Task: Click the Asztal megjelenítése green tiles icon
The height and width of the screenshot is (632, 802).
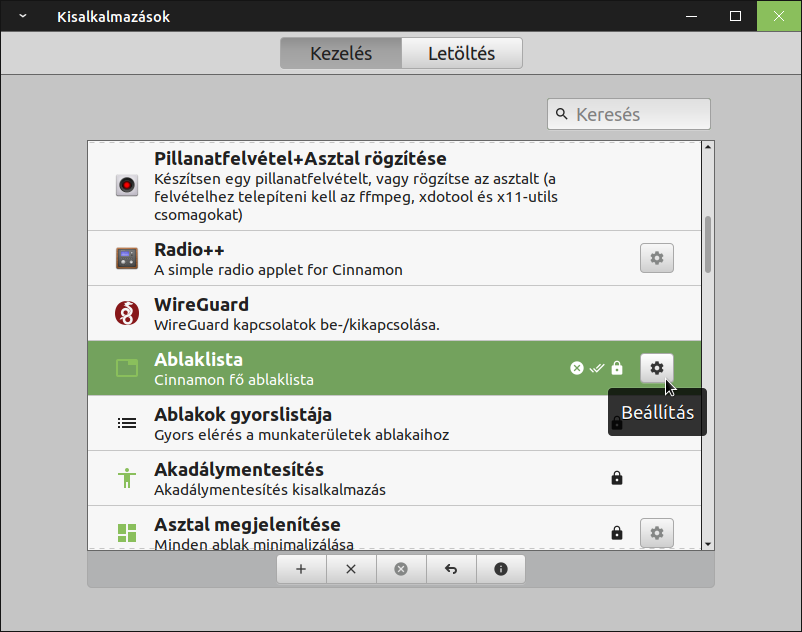Action: click(127, 533)
